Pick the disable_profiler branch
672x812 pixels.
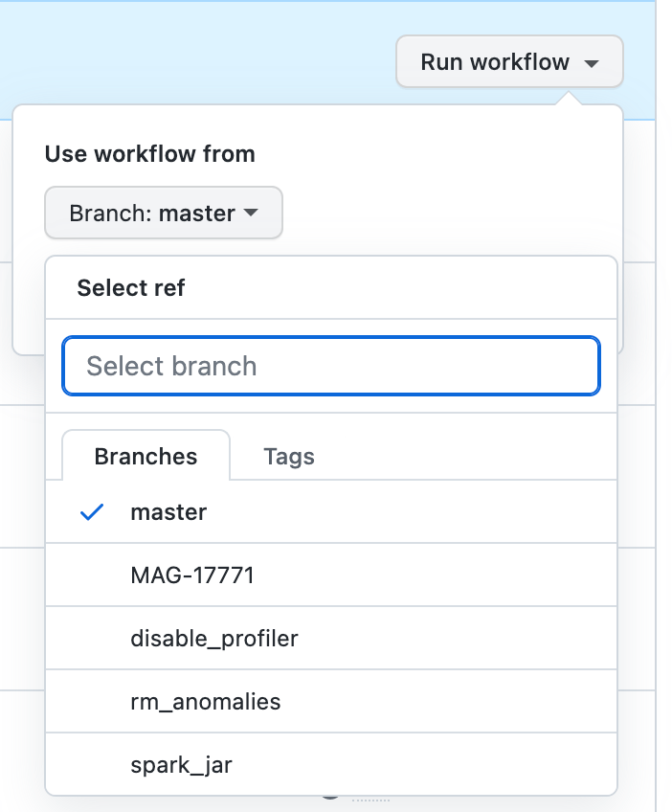[331, 639]
